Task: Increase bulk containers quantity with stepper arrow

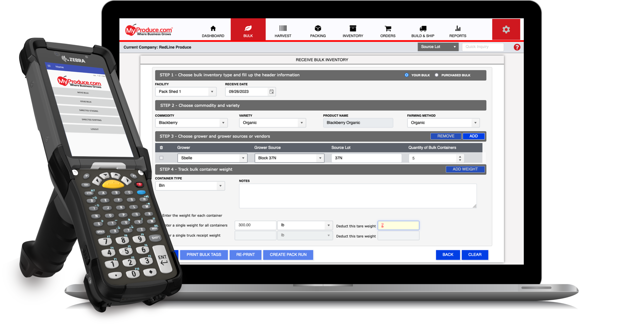Action: point(460,156)
